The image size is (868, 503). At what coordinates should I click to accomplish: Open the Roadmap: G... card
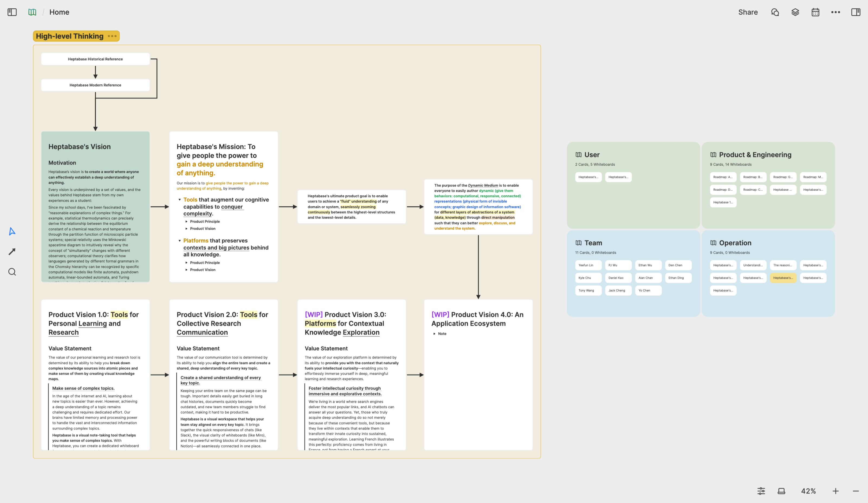point(783,177)
